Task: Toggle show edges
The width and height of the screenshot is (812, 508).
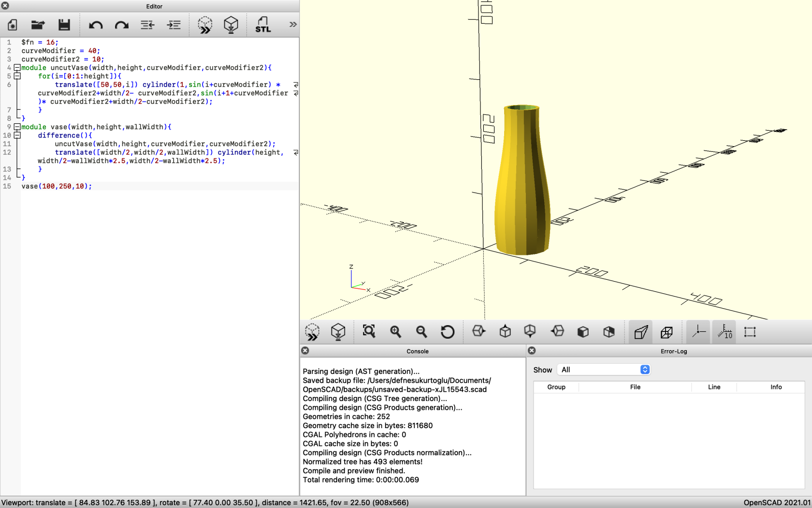Action: coord(750,332)
